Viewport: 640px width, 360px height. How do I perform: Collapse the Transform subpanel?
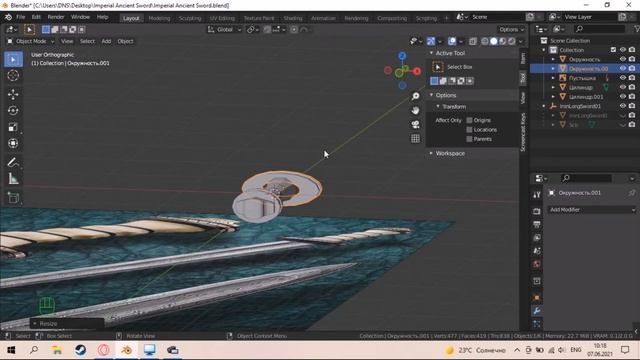coord(438,107)
